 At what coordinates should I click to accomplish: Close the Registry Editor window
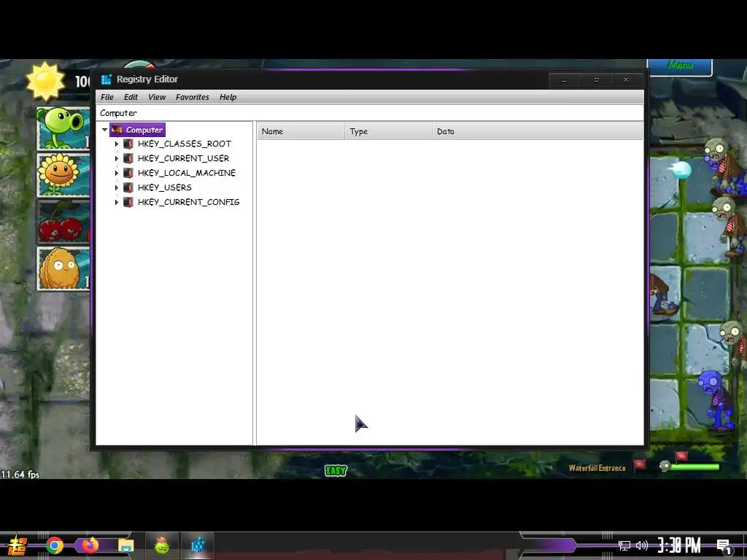tap(626, 80)
